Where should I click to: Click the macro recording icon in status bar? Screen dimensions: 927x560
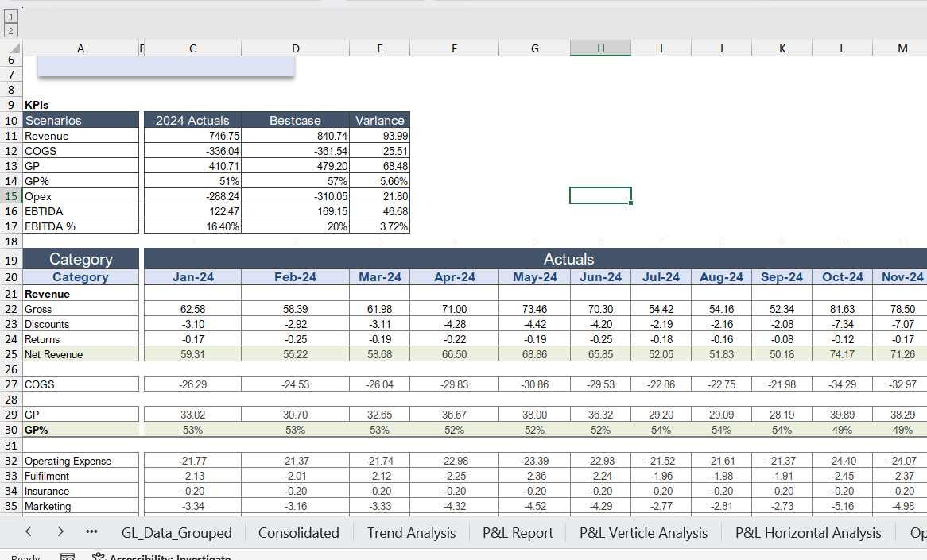(68, 556)
